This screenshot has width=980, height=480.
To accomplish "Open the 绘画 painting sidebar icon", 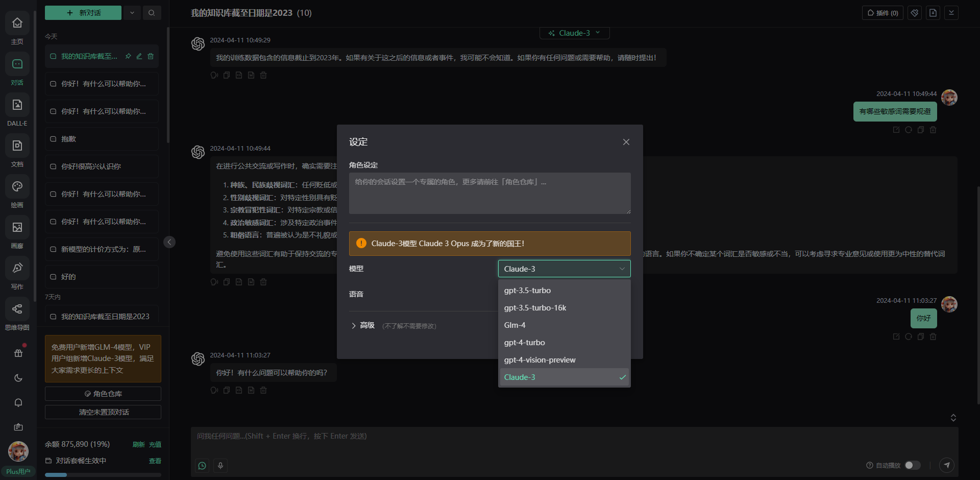I will 17,187.
